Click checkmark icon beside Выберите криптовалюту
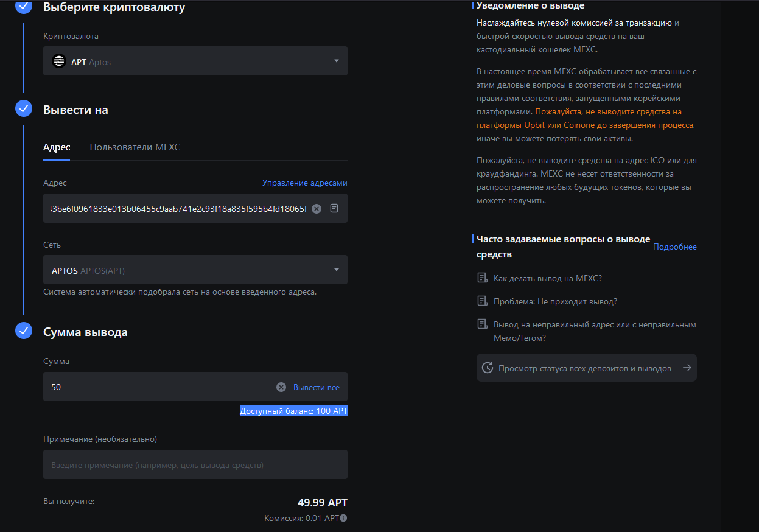The height and width of the screenshot is (532, 759). coord(24,7)
